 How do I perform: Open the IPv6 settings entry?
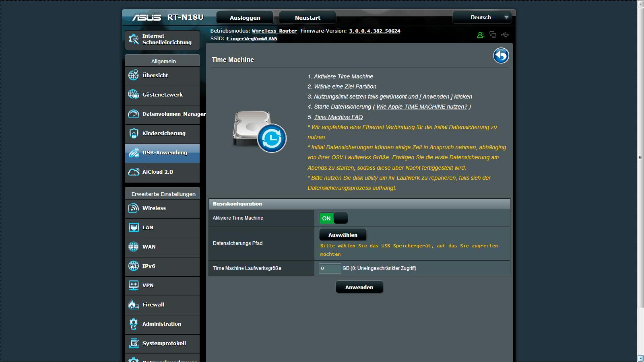click(x=162, y=266)
